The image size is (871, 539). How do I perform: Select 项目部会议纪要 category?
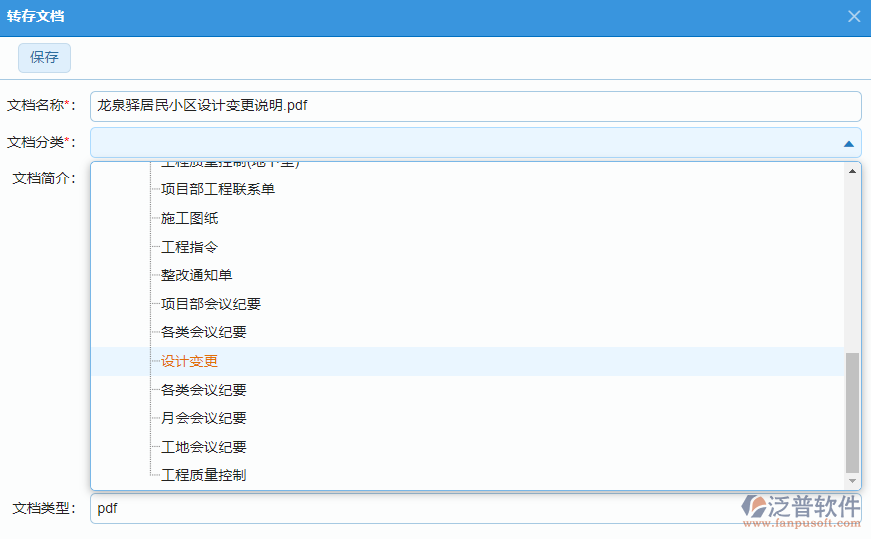210,304
